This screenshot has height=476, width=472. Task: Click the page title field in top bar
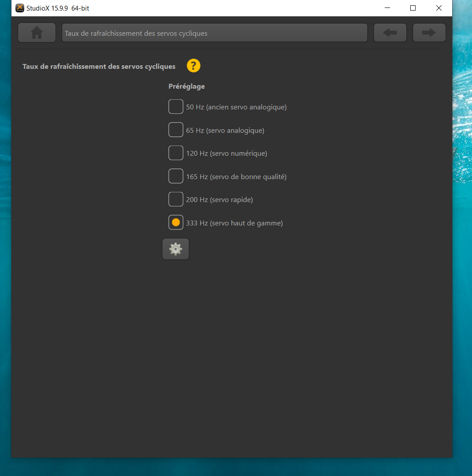click(x=215, y=33)
